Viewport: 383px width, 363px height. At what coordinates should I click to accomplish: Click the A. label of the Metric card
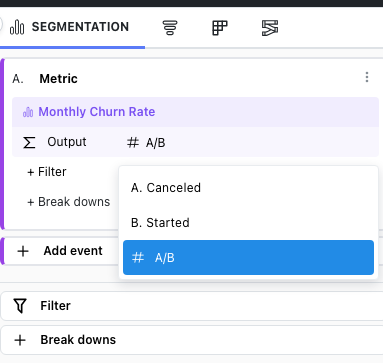tap(18, 79)
